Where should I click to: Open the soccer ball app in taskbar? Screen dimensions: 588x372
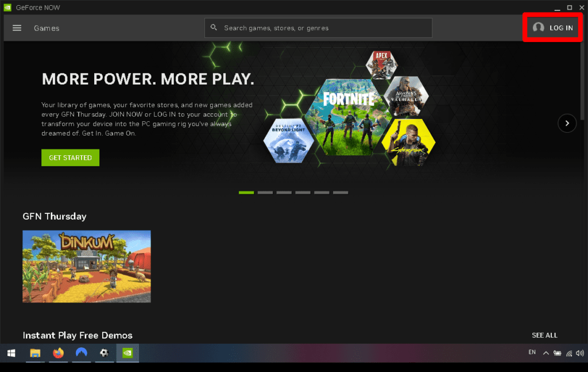point(105,353)
